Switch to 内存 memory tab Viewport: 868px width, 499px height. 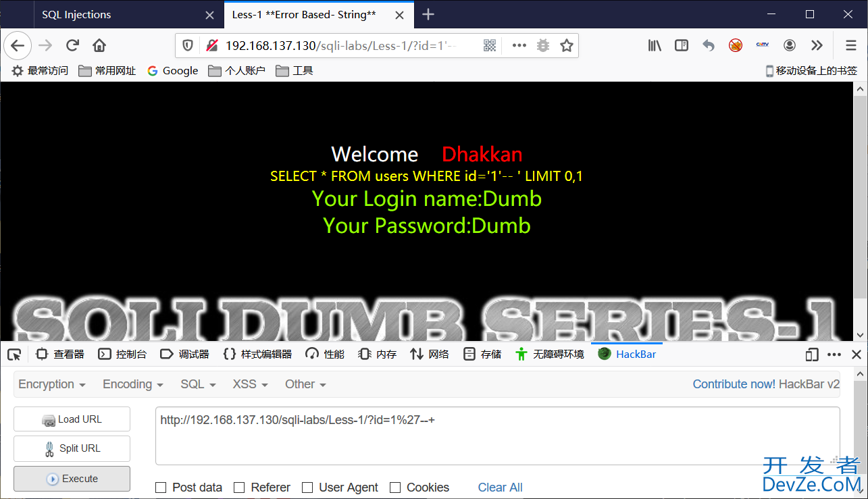(x=378, y=354)
